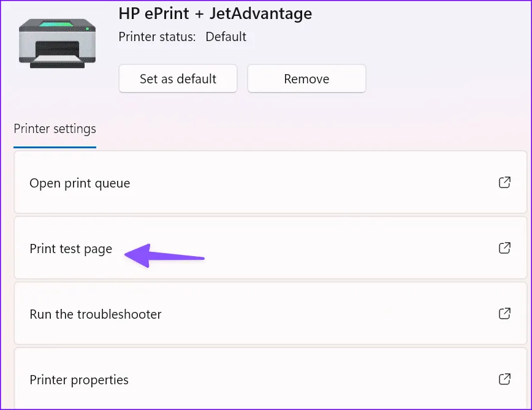Click the purple arrow pointing at Print test page
This screenshot has height=410, width=532.
(162, 254)
